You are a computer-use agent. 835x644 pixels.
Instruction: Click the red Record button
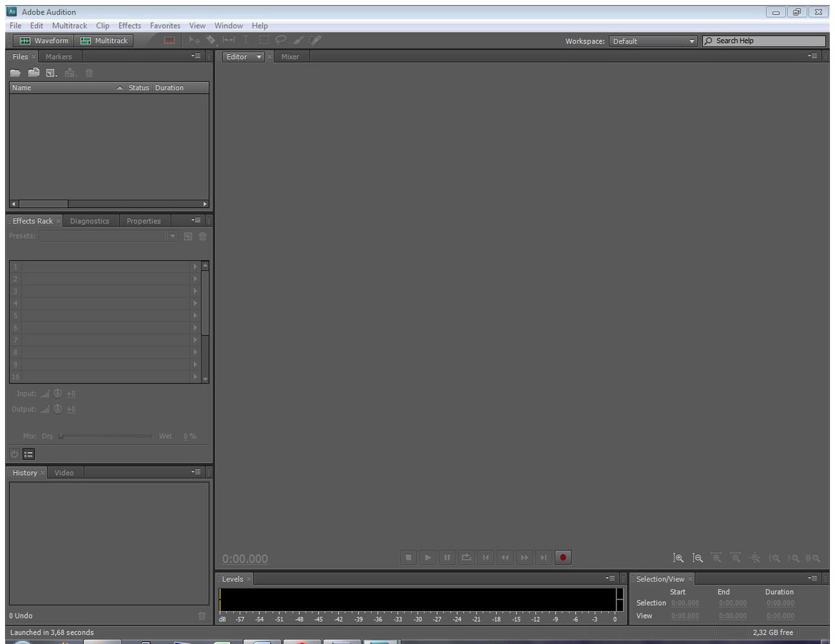tap(563, 558)
